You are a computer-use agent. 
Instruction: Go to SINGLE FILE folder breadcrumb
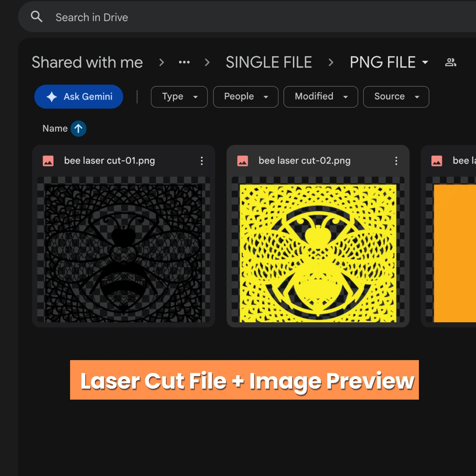click(x=269, y=62)
